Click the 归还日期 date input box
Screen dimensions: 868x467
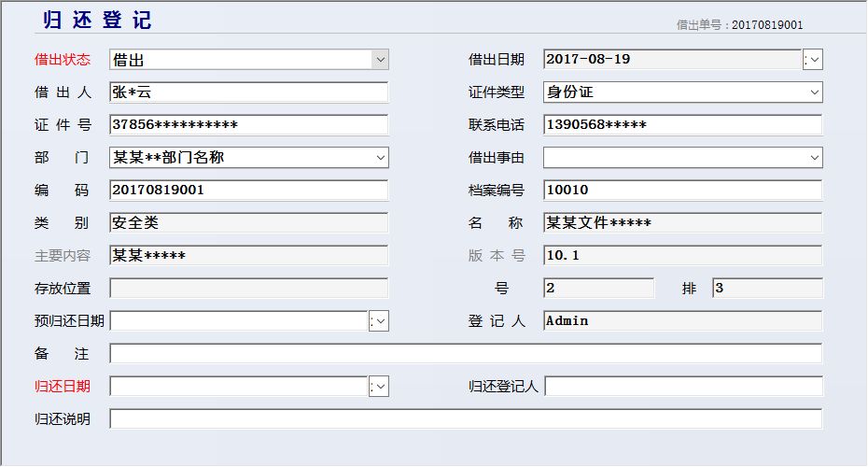239,386
